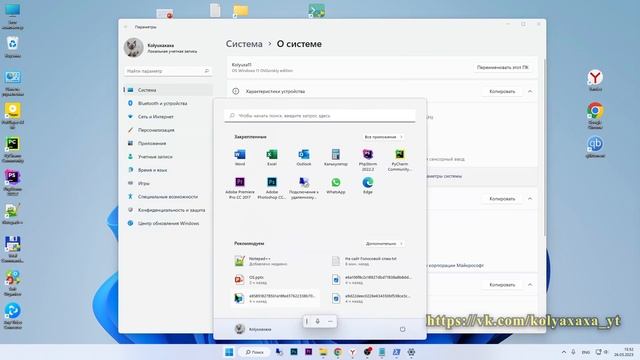Switch to Chrome on the taskbar
This screenshot has height=360, width=640.
[x=338, y=352]
